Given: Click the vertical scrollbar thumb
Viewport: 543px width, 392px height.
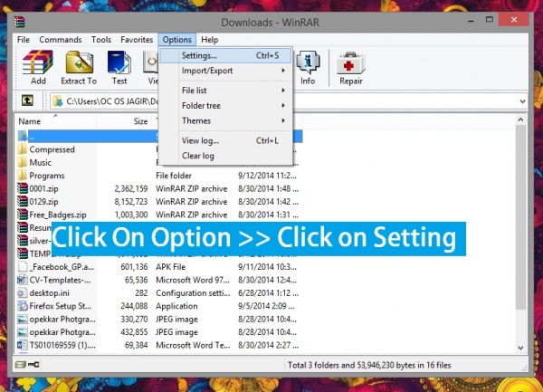Looking at the screenshot, I should click(520, 217).
